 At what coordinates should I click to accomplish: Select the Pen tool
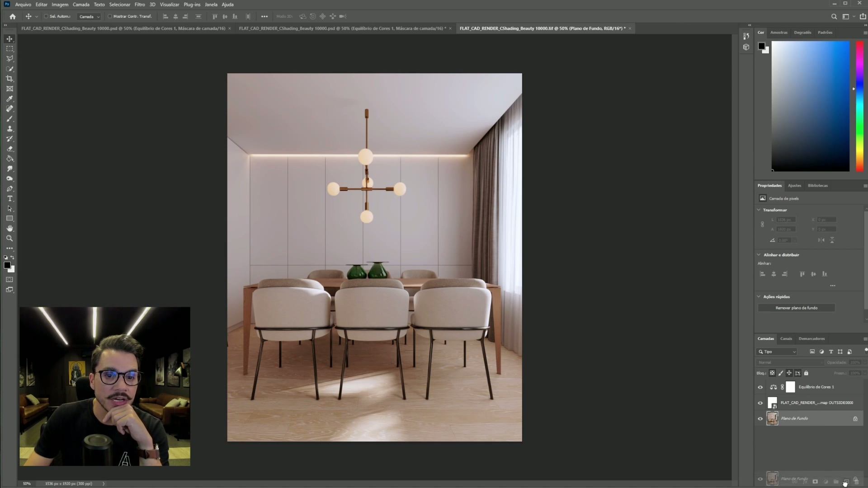[9, 189]
